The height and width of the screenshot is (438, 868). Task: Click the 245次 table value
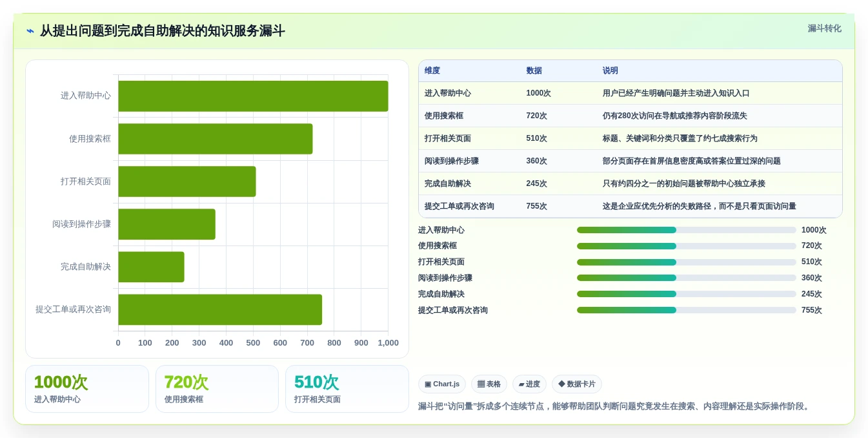pyautogui.click(x=537, y=183)
